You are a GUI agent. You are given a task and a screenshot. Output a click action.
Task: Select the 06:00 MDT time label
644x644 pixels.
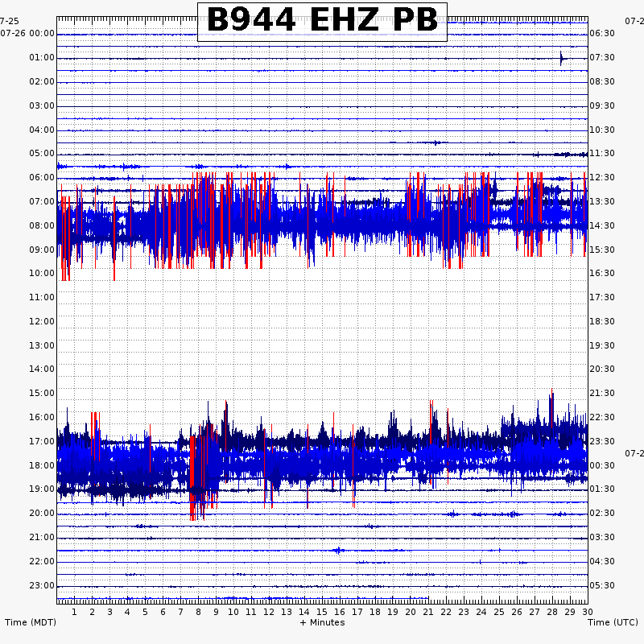[42, 177]
